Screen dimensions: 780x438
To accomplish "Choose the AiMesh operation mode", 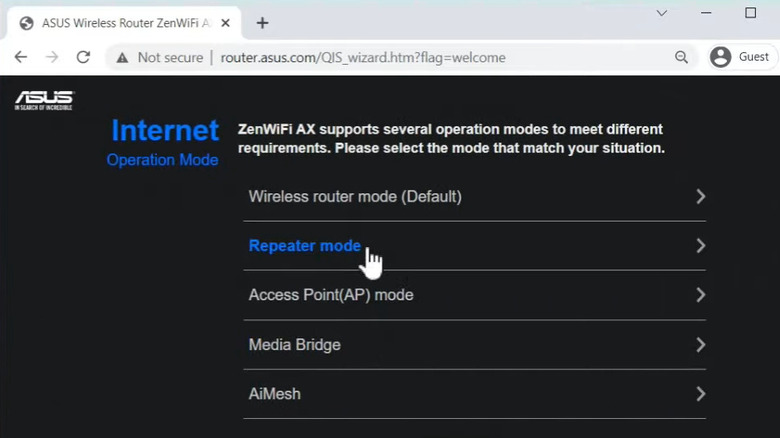I will coord(274,394).
